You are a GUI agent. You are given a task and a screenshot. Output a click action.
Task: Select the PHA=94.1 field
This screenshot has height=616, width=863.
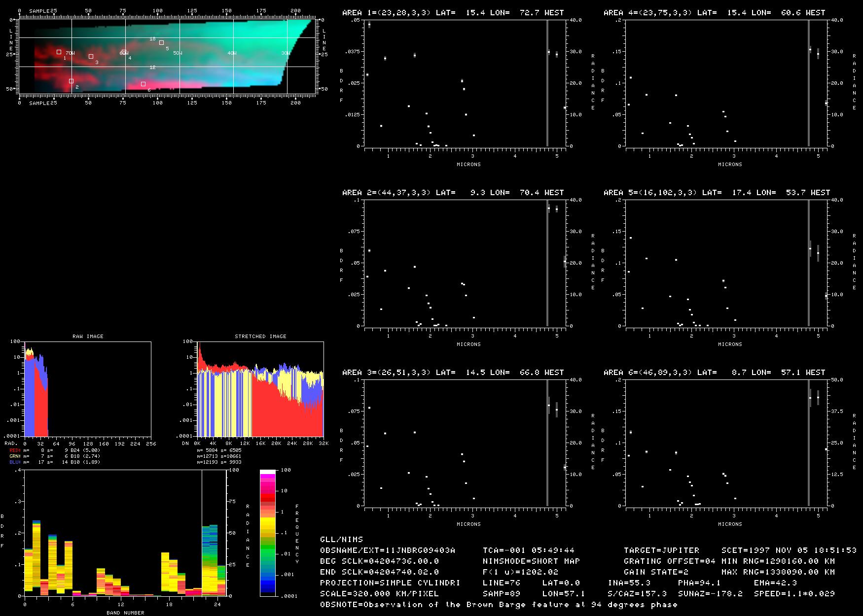click(699, 583)
